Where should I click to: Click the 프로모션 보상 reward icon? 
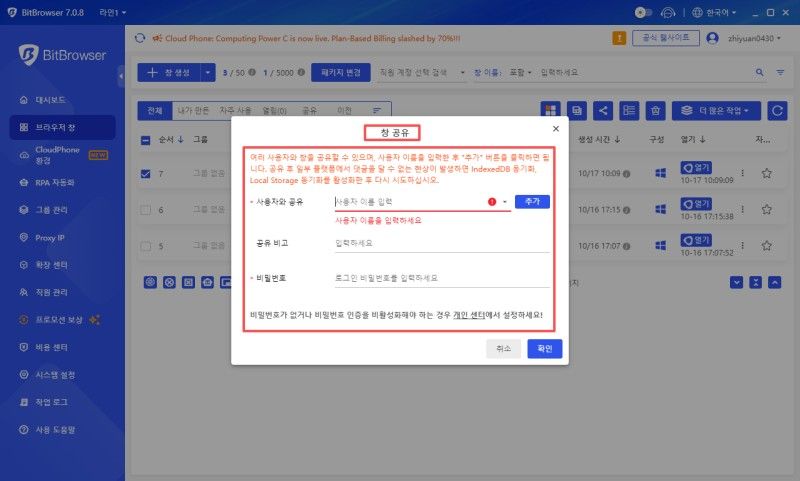[x=23, y=320]
